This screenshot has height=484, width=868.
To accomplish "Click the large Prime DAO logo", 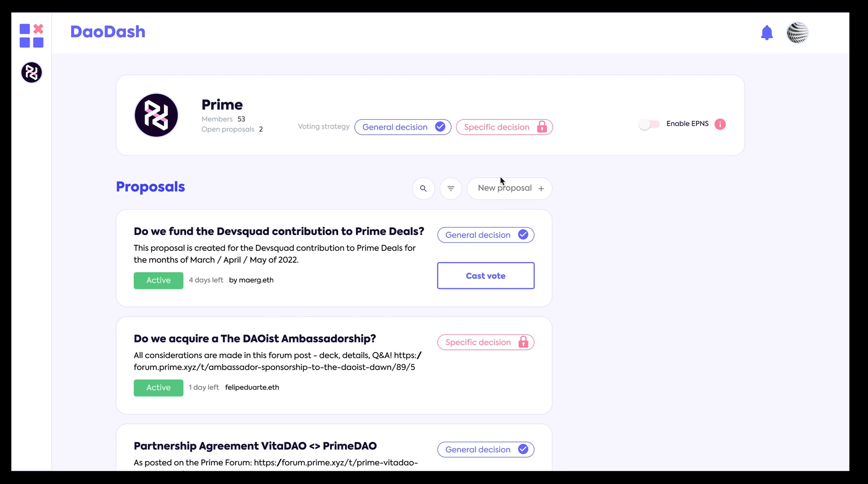I will click(156, 115).
